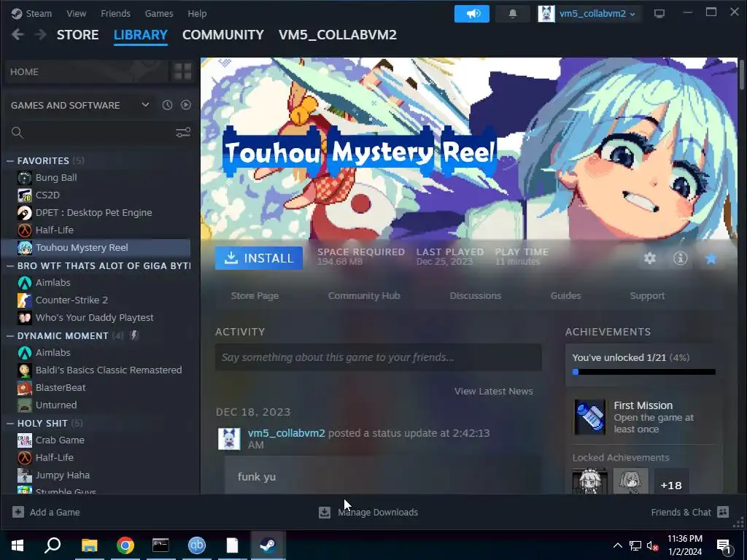Go back with the left navigation arrow
The image size is (747, 560).
[x=18, y=35]
